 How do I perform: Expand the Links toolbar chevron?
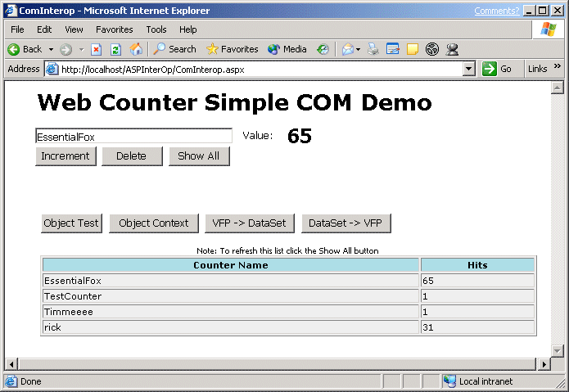tap(558, 67)
